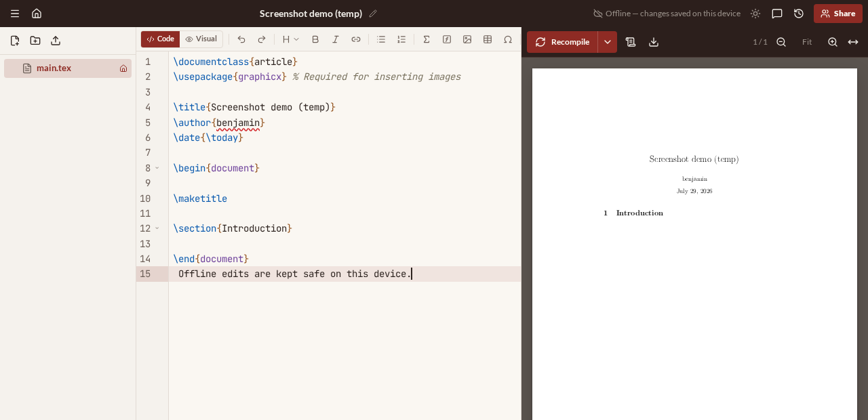Edit project title with pencil icon

pyautogui.click(x=373, y=14)
